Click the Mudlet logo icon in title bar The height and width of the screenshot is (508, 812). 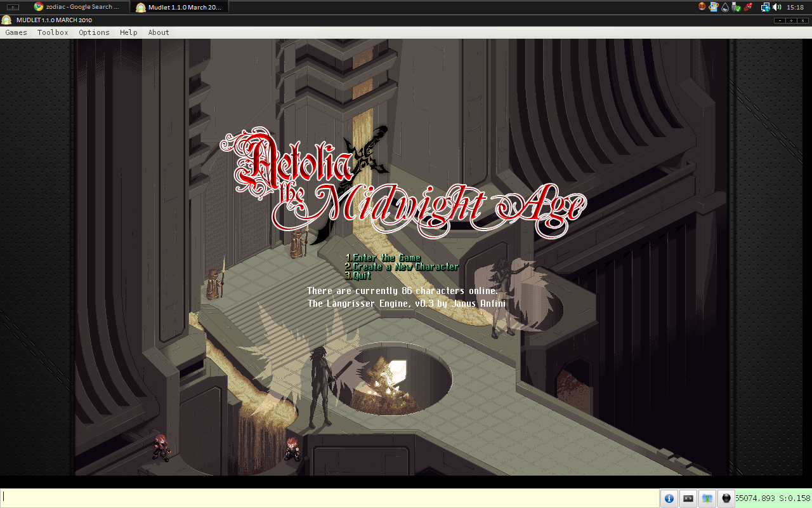tap(6, 20)
